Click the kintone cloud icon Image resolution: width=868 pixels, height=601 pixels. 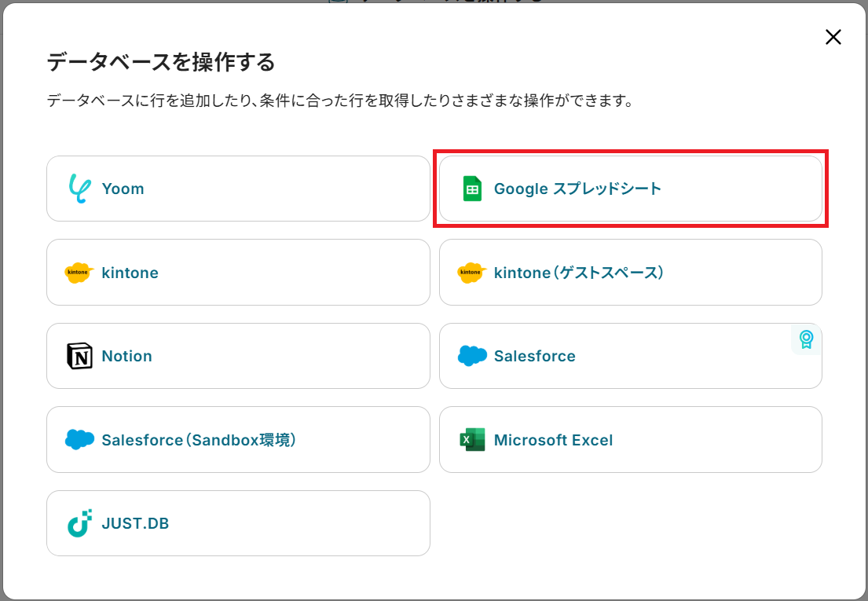[x=79, y=273]
